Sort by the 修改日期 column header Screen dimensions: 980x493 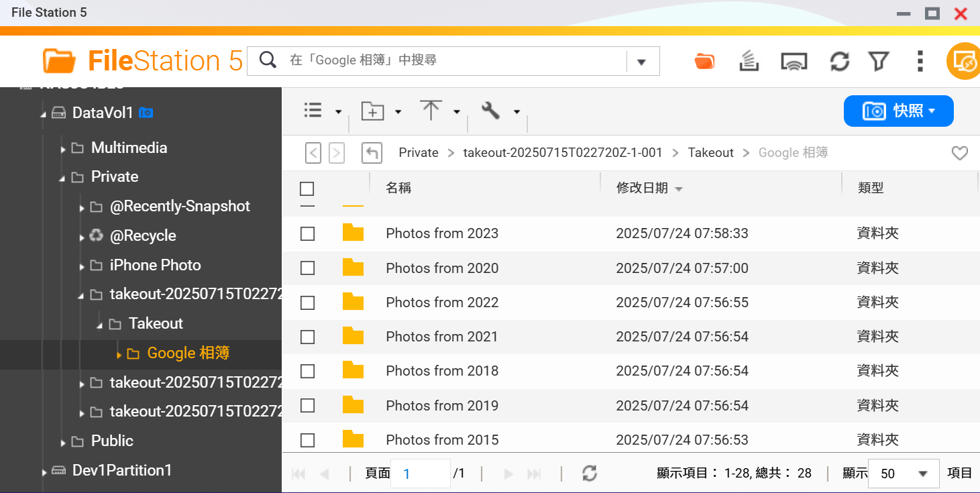click(642, 188)
